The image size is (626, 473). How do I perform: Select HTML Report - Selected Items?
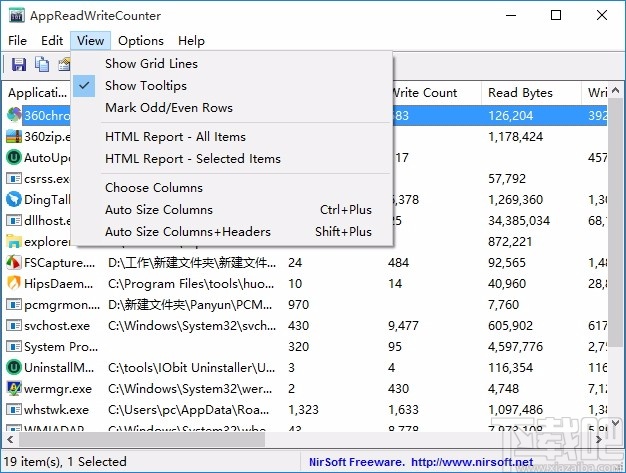pyautogui.click(x=232, y=158)
